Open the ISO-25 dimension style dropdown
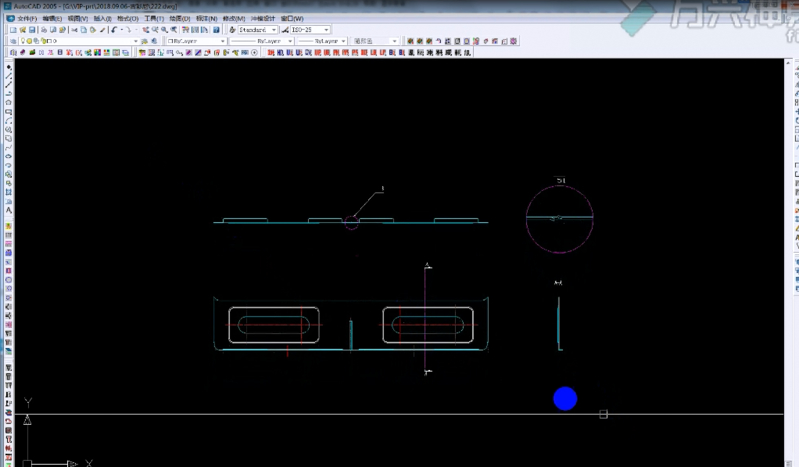799x467 pixels. tap(326, 30)
